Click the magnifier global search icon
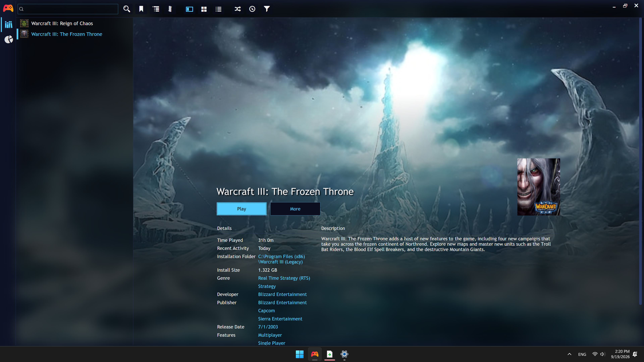This screenshot has width=644, height=362. coord(127,9)
